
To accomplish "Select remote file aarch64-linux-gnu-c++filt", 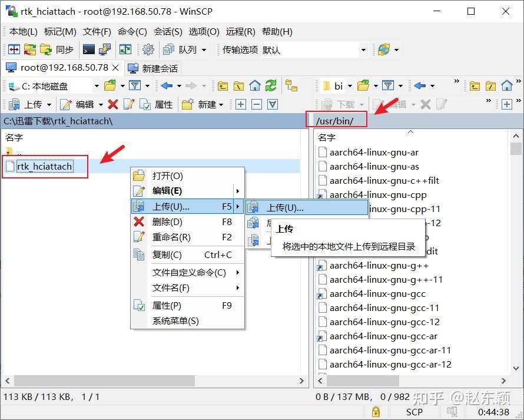I will (384, 181).
